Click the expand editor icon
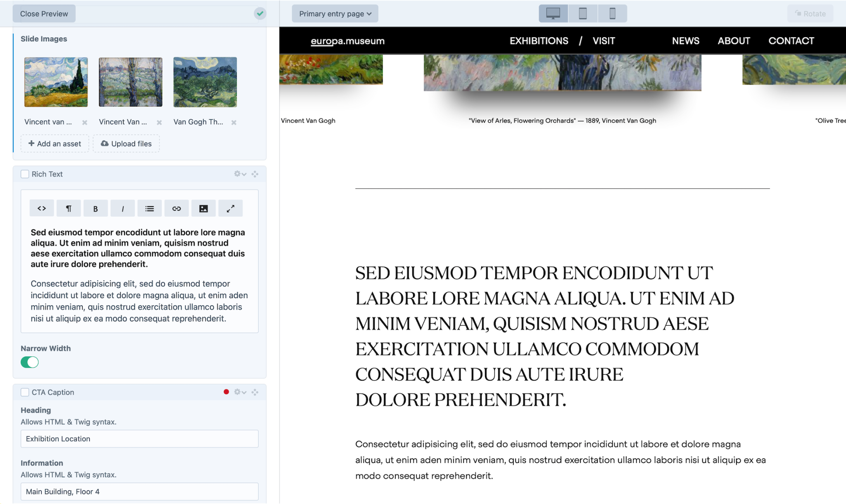The width and height of the screenshot is (846, 504). (x=231, y=208)
